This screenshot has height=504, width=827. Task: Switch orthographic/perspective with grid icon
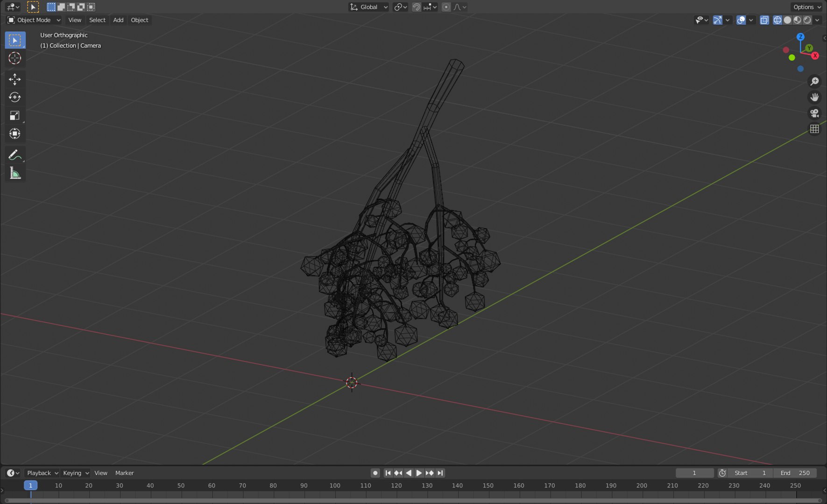(814, 129)
